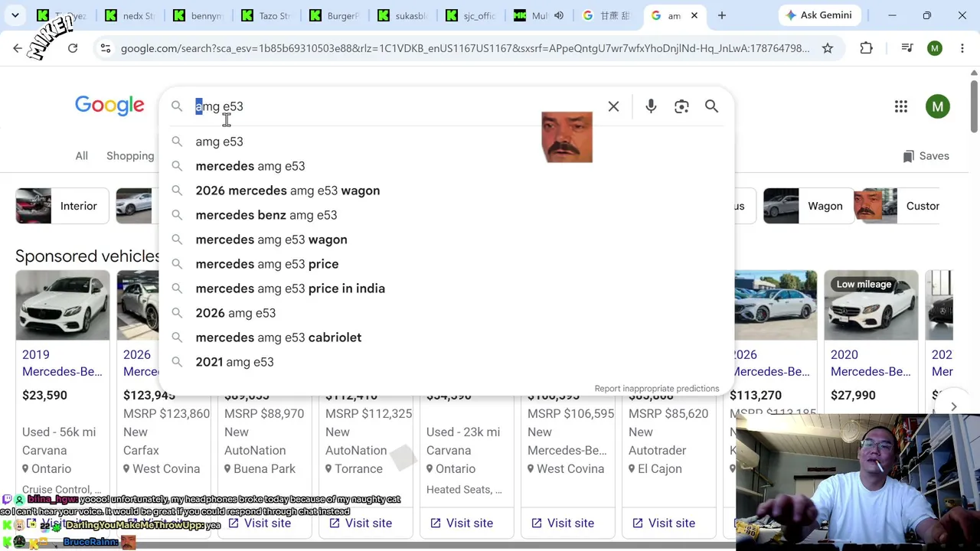Switch to the 甘蔗 Google tab
This screenshot has width=980, height=551.
coord(606,15)
